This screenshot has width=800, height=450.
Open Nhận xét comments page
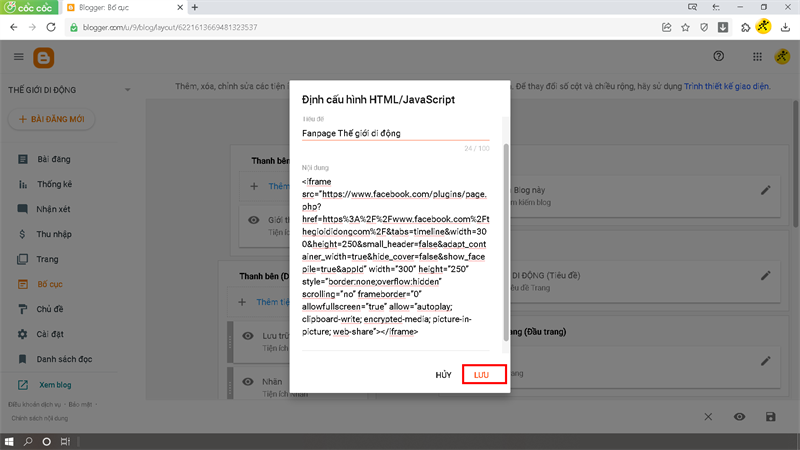(53, 209)
